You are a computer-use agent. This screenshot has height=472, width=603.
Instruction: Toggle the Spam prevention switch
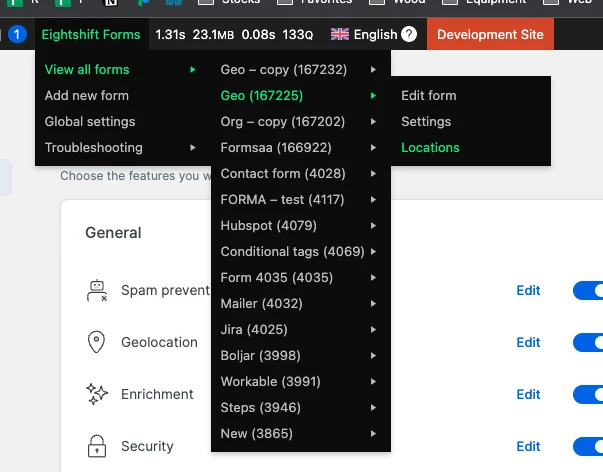pos(589,291)
